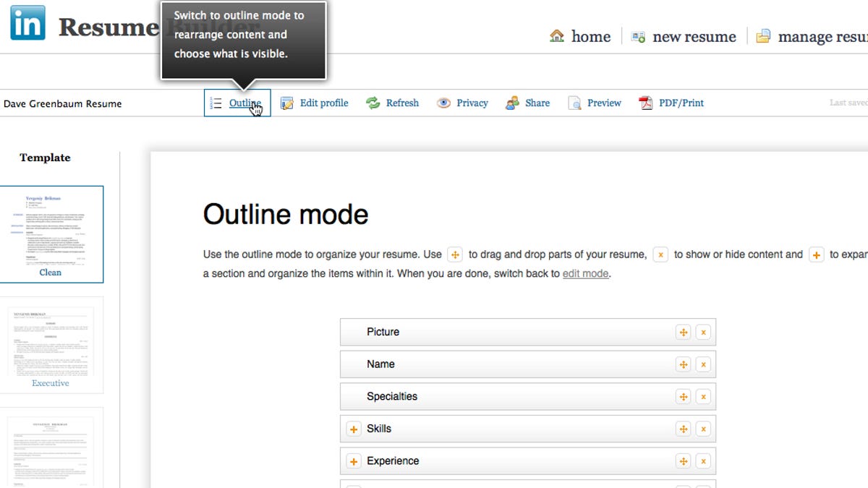Viewport: 868px width, 488px height.
Task: Click the sample drag icon in instructions
Action: [454, 254]
